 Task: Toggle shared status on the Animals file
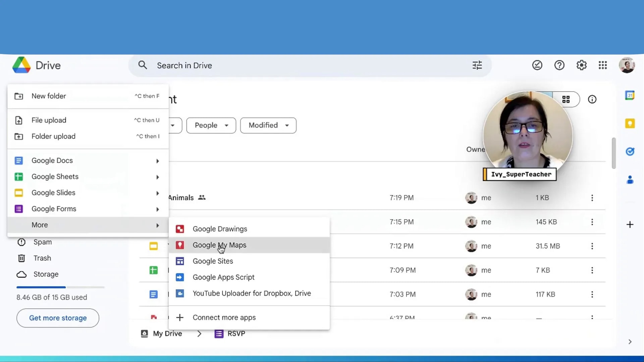[202, 197]
